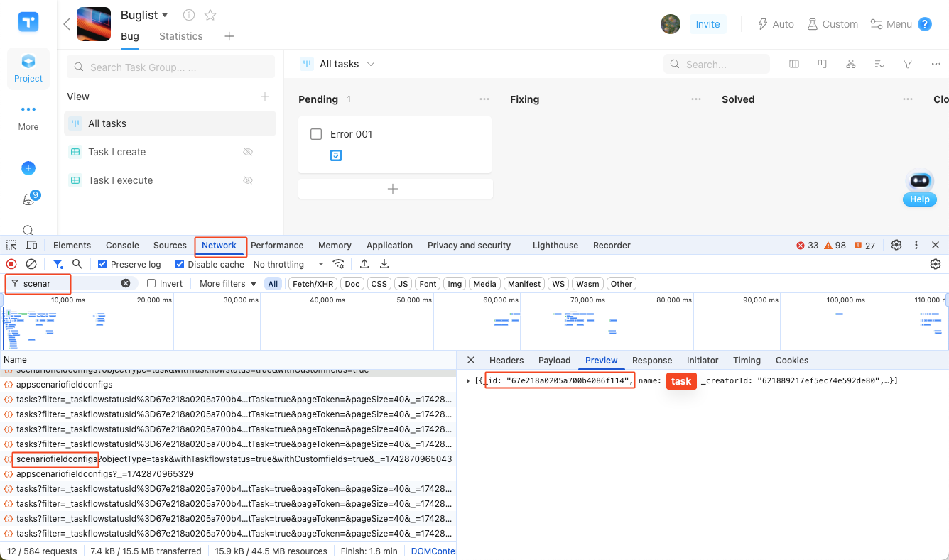Toggle visibility of Task I create view

(248, 152)
